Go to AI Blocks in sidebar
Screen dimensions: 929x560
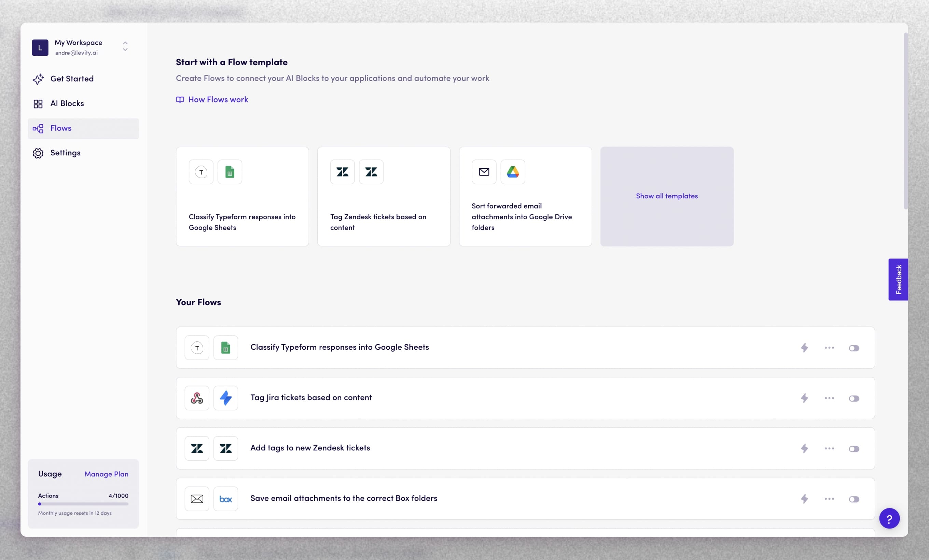point(67,103)
